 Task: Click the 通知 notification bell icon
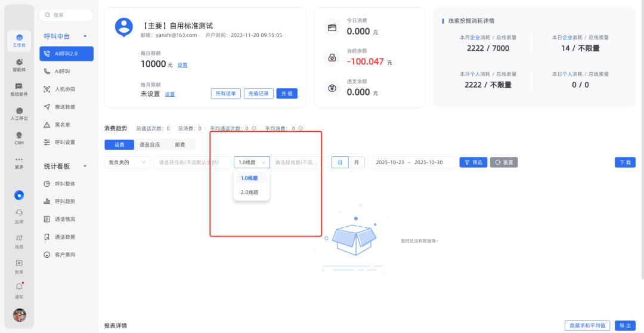coord(19,289)
